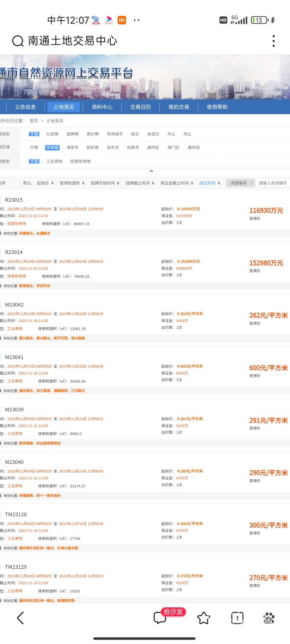The height and width of the screenshot is (644, 290).
Task: Tap the search magnifier icon
Action: 18,41
